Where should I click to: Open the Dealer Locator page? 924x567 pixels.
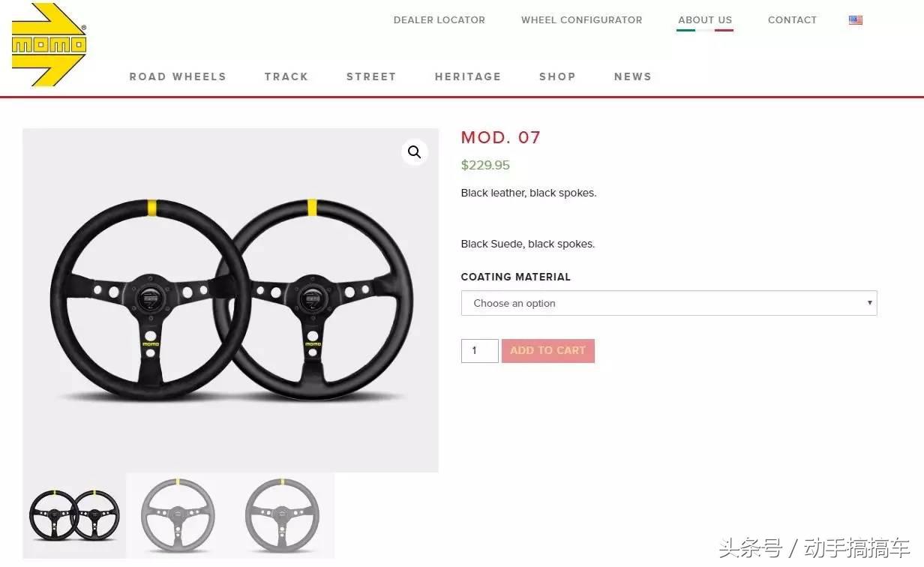click(439, 20)
